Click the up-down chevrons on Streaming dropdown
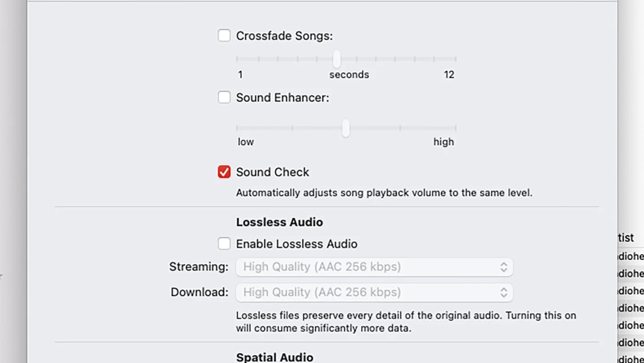Viewport: 644px width, 363px height. (504, 267)
